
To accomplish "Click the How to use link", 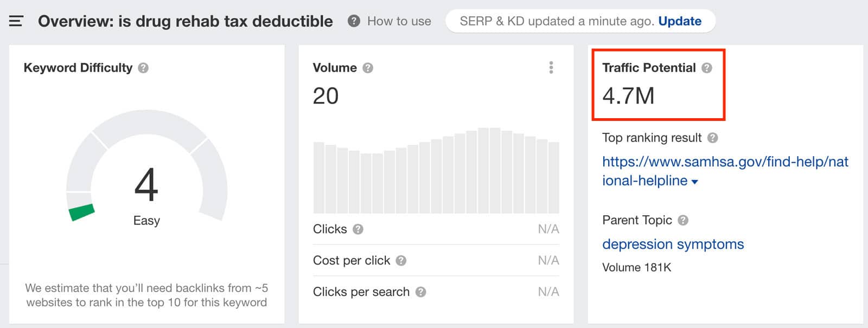I will coord(399,21).
